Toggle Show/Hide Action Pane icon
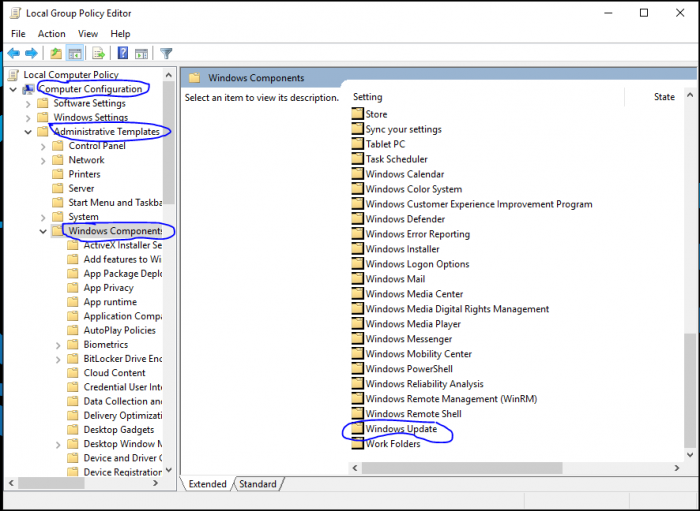The image size is (700, 511). (143, 53)
